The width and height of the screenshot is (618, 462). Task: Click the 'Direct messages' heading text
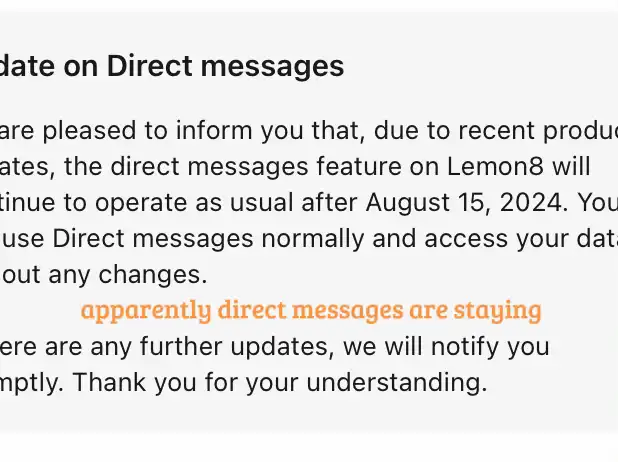point(225,66)
